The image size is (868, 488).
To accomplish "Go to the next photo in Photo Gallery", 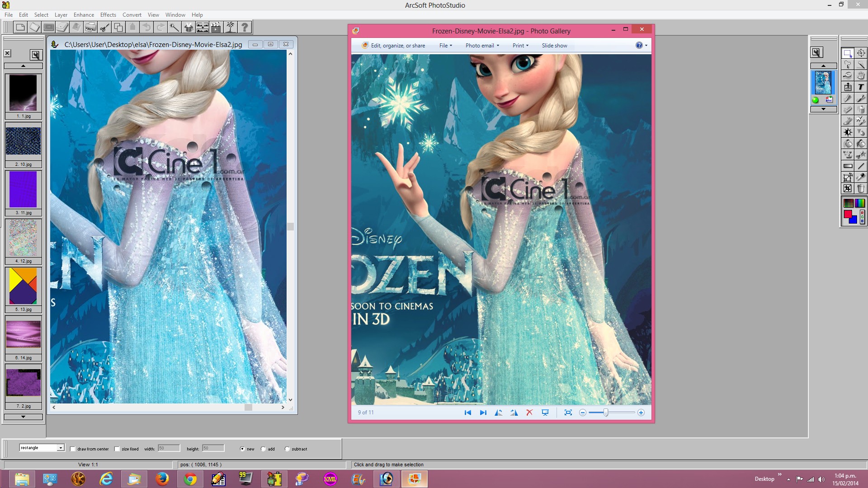I will coord(483,413).
